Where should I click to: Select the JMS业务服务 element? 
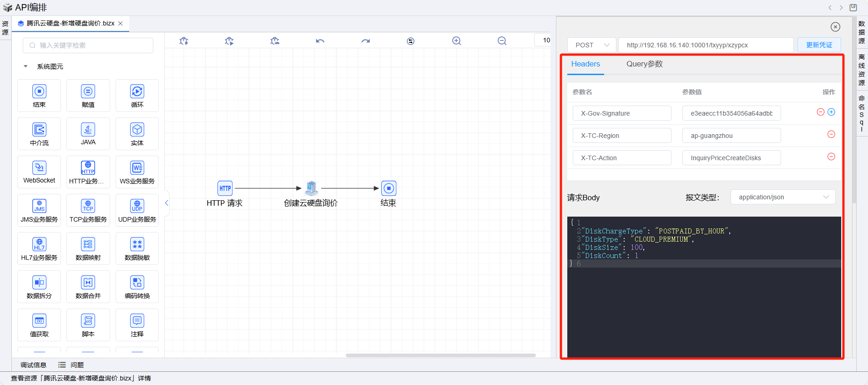39,210
